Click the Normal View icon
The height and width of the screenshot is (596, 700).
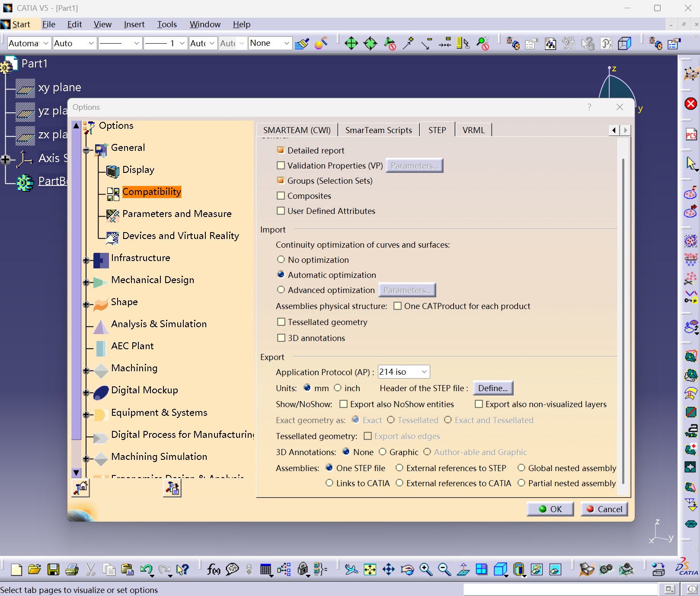(x=463, y=570)
